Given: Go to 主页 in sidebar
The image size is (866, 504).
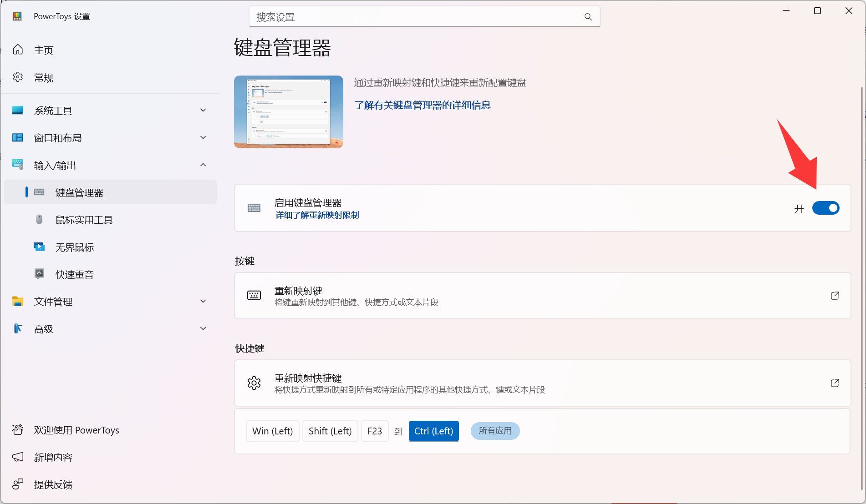Looking at the screenshot, I should 110,50.
